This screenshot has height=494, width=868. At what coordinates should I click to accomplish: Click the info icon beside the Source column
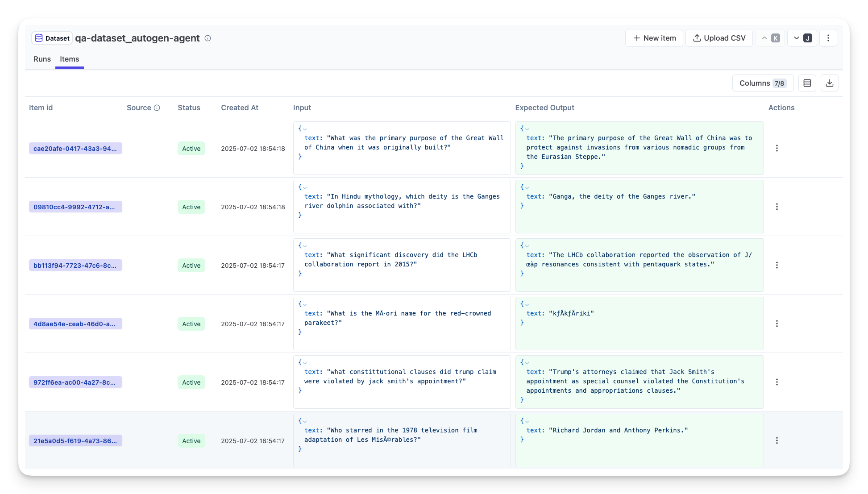tap(157, 108)
